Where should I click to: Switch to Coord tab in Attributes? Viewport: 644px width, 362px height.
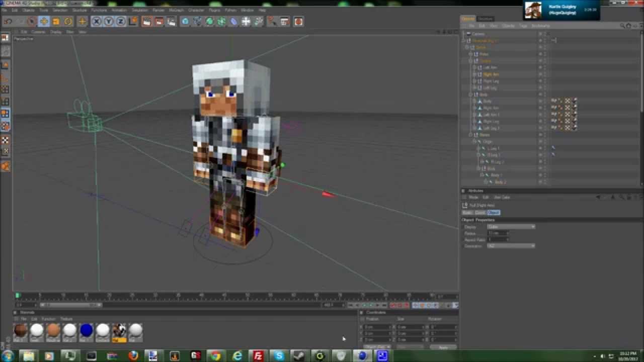click(x=480, y=213)
